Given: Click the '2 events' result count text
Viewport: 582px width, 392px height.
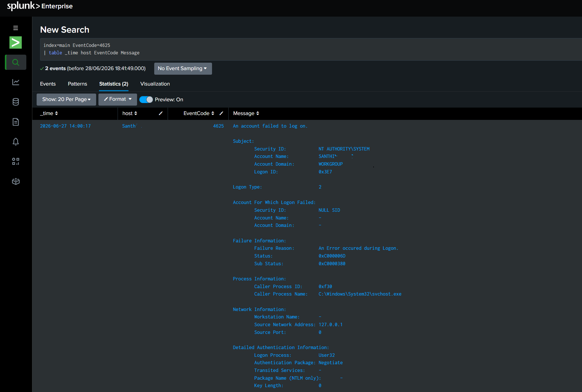Looking at the screenshot, I should 55,68.
